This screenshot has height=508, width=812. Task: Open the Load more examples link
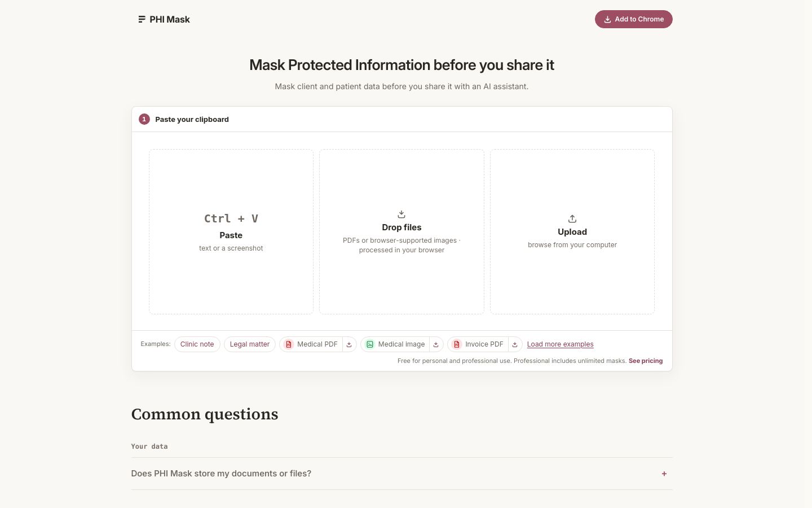pos(560,344)
